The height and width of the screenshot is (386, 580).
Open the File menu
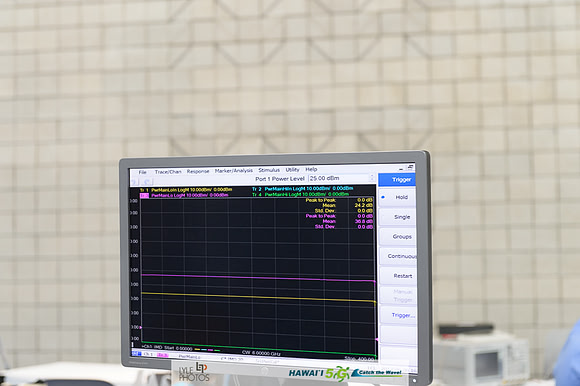click(x=142, y=172)
